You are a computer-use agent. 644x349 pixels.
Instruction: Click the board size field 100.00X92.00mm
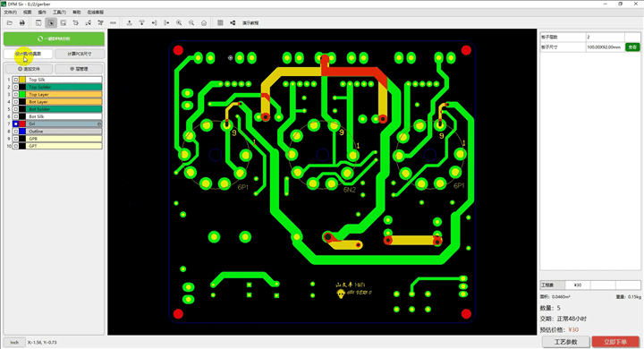[605, 47]
